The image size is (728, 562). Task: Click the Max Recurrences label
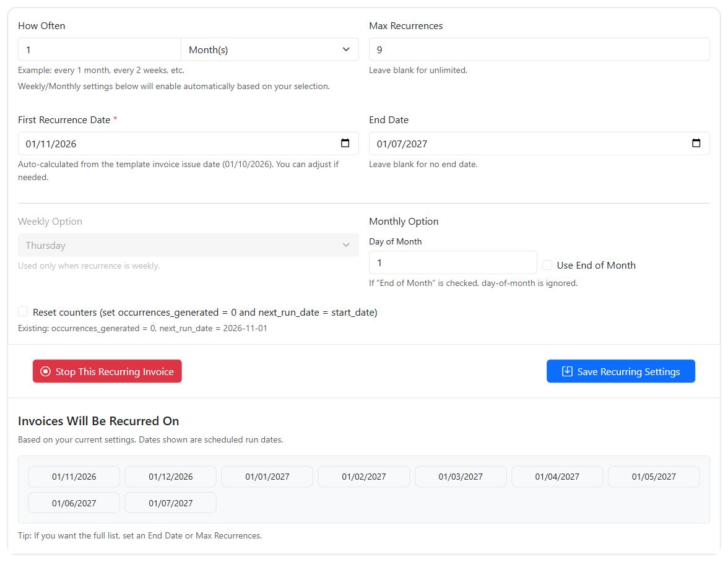[x=406, y=26]
